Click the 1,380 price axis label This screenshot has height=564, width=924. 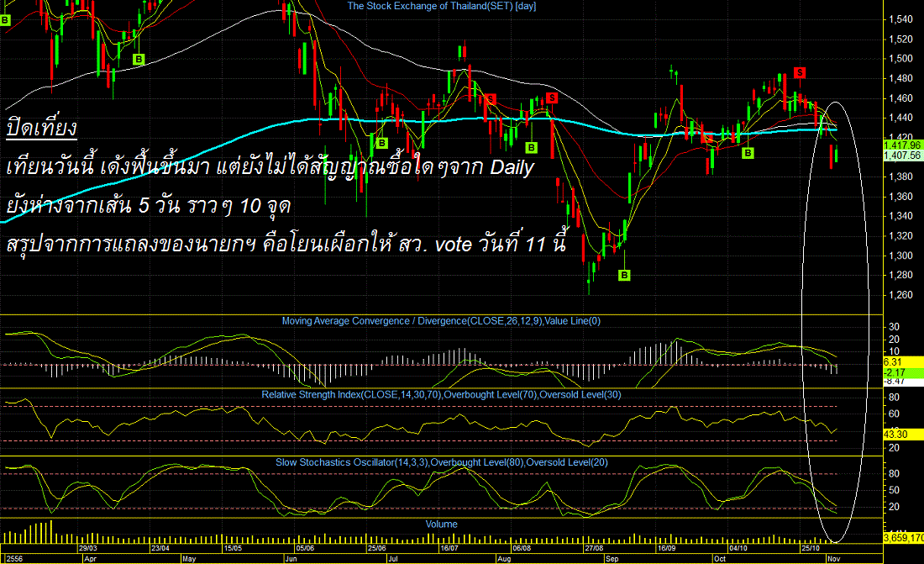click(900, 177)
